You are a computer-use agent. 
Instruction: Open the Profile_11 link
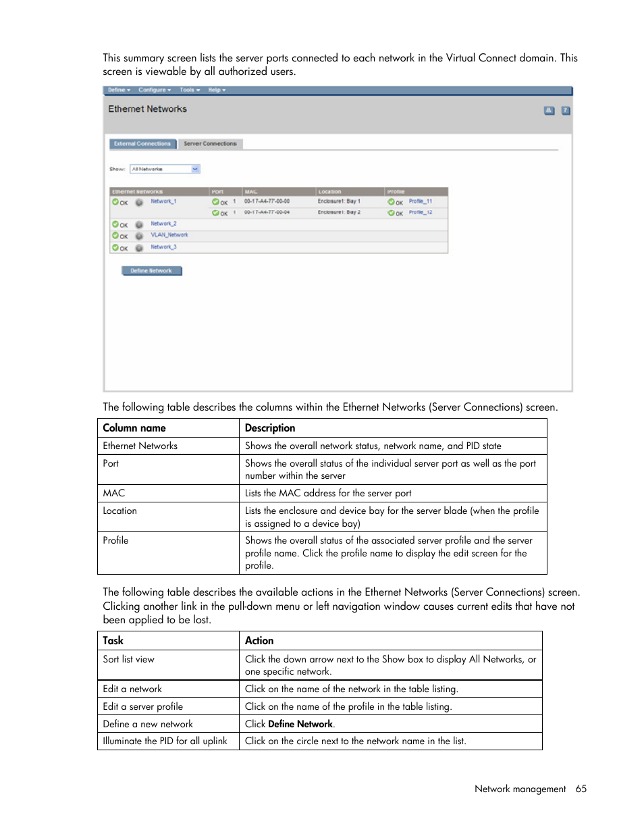point(421,201)
